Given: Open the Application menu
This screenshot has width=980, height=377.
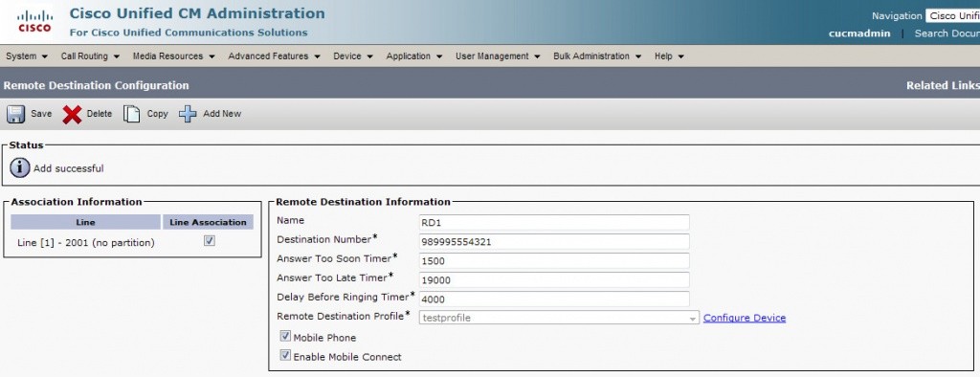Looking at the screenshot, I should click(414, 56).
